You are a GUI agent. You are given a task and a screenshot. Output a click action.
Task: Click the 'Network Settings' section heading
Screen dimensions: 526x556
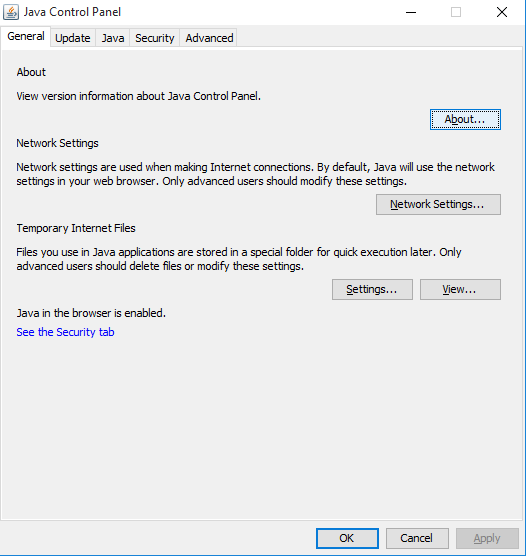click(57, 143)
